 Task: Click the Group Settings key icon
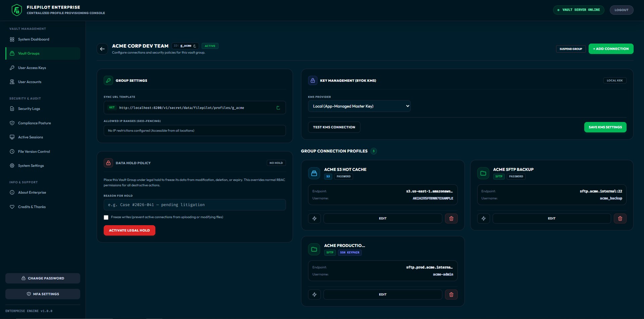[x=108, y=80]
